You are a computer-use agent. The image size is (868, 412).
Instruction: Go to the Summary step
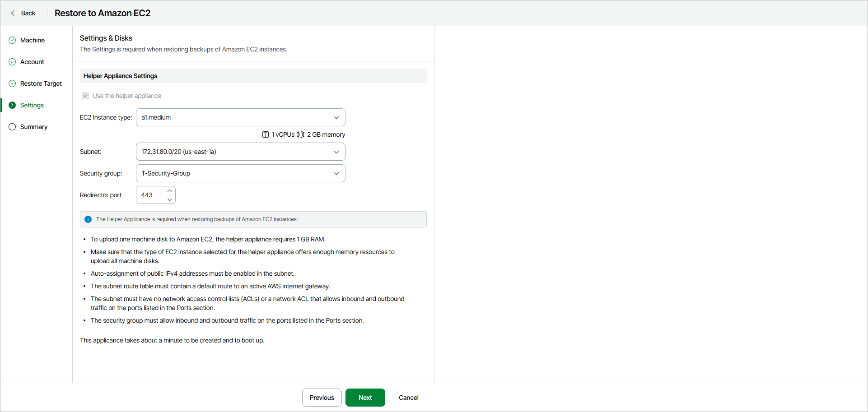pos(34,127)
